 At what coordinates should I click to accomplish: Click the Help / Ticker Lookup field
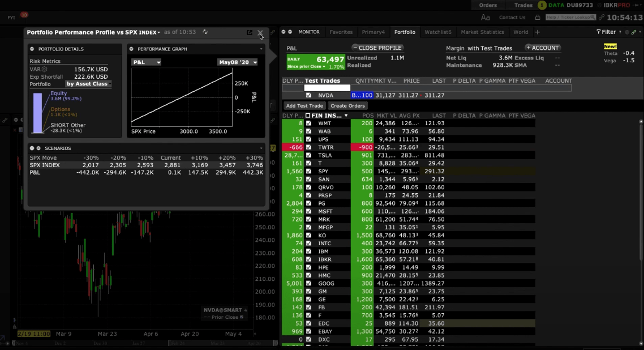[570, 17]
